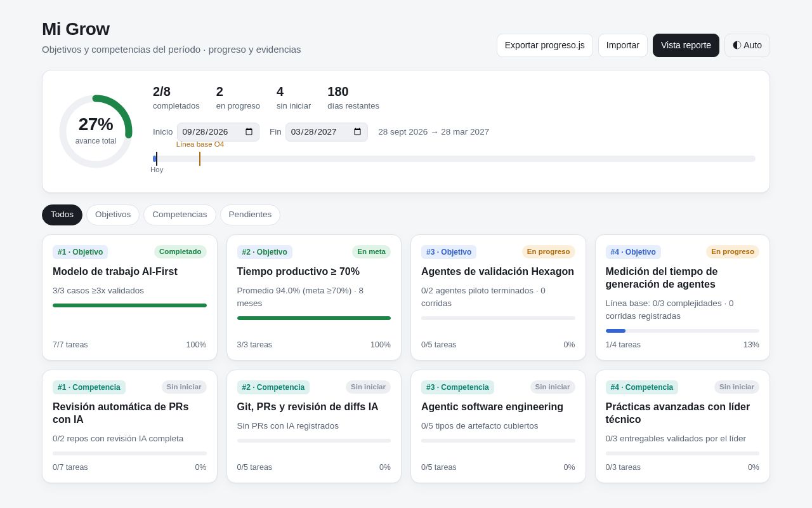Click the 1/4 tareas label

pos(623,345)
